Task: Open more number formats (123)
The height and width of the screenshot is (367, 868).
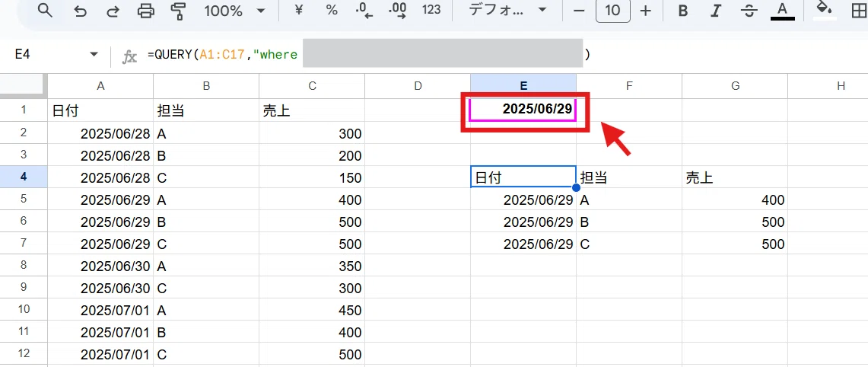Action: (431, 10)
